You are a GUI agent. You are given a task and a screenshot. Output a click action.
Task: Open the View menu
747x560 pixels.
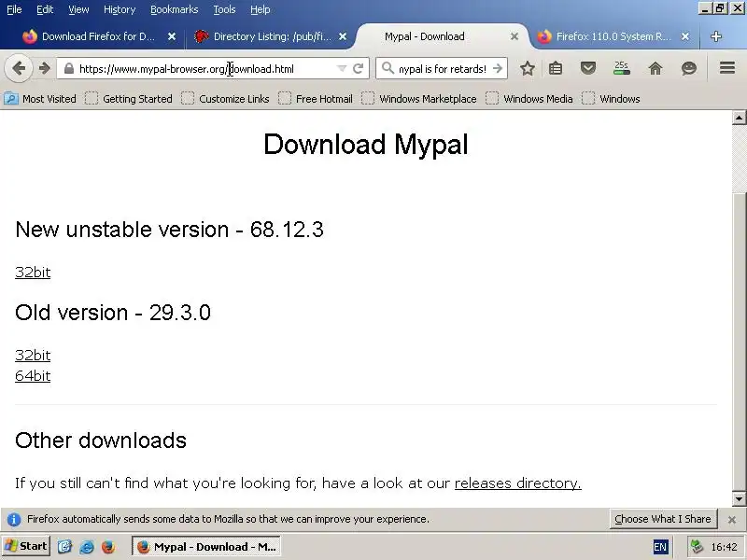78,9
